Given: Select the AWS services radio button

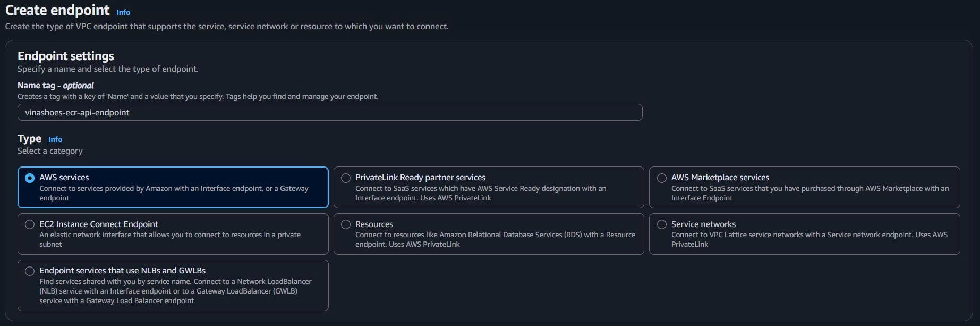Looking at the screenshot, I should click(30, 178).
